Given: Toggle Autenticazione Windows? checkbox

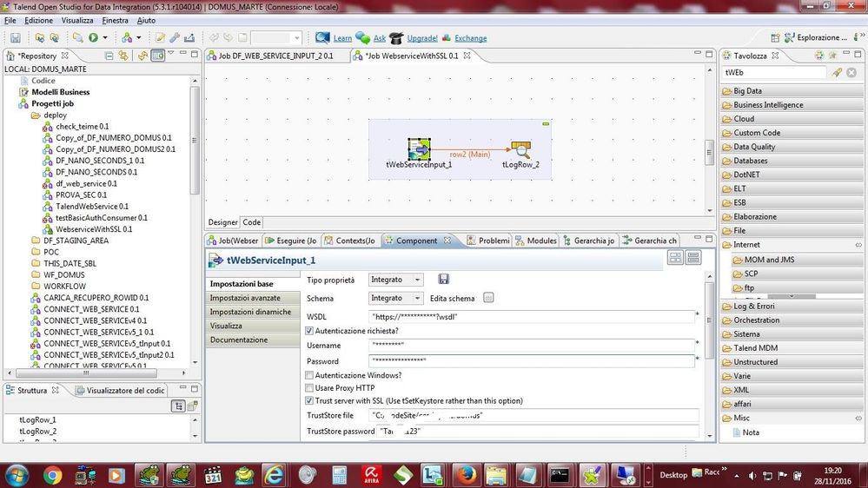Looking at the screenshot, I should 309,375.
